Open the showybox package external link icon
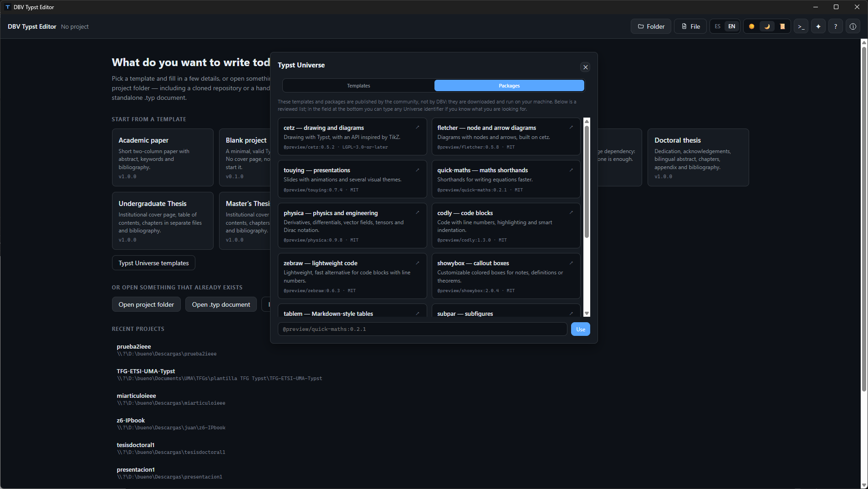Screen dimensions: 868x489 pyautogui.click(x=571, y=263)
